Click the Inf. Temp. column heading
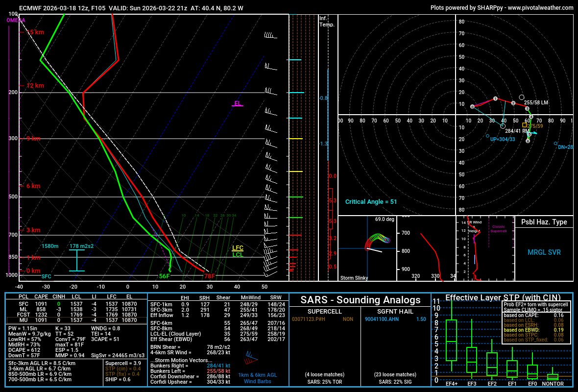The height and width of the screenshot is (392, 578). [327, 22]
